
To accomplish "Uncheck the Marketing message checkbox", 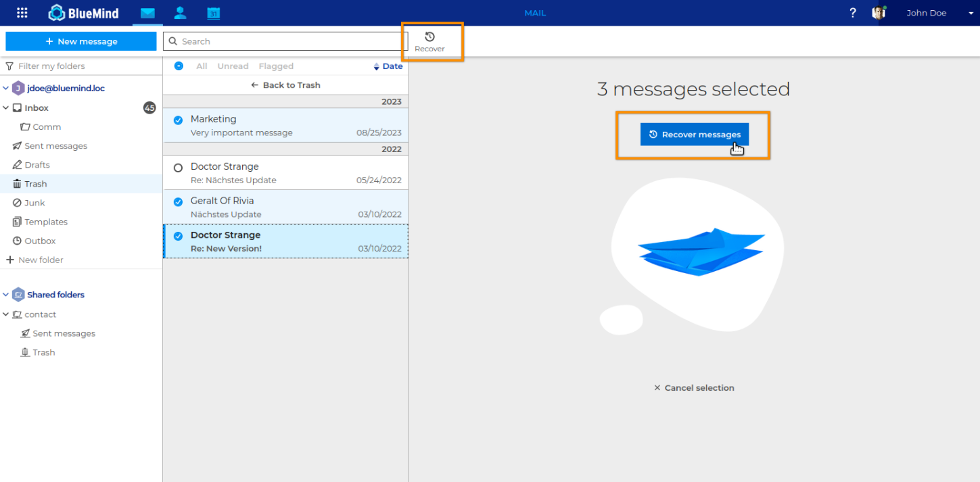I will tap(178, 120).
